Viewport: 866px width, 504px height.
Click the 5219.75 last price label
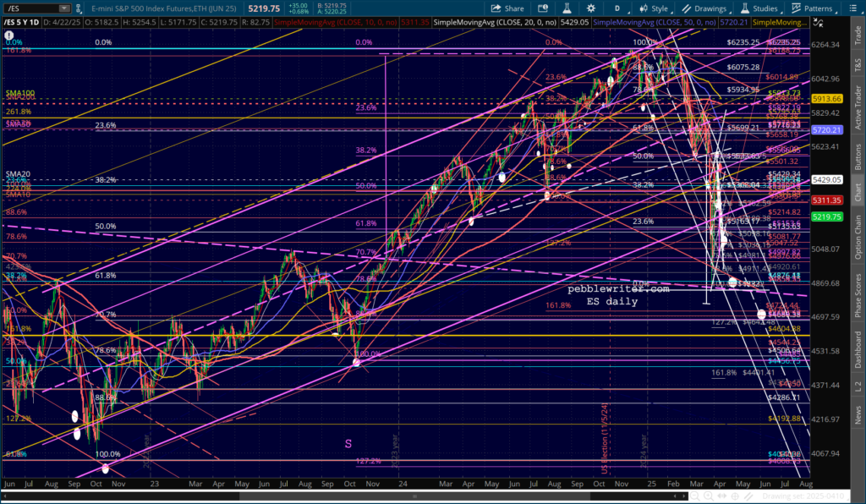(827, 217)
